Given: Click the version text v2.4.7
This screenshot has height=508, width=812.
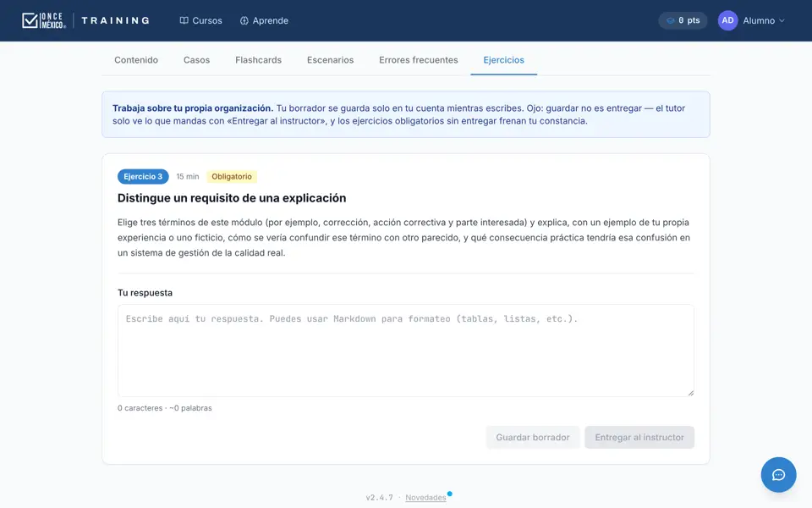Looking at the screenshot, I should pyautogui.click(x=379, y=498).
